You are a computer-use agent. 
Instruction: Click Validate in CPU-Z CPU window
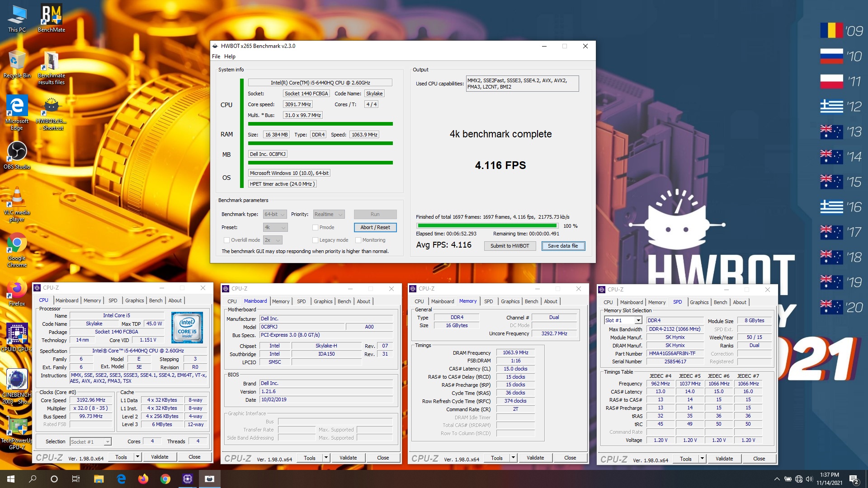pyautogui.click(x=160, y=457)
